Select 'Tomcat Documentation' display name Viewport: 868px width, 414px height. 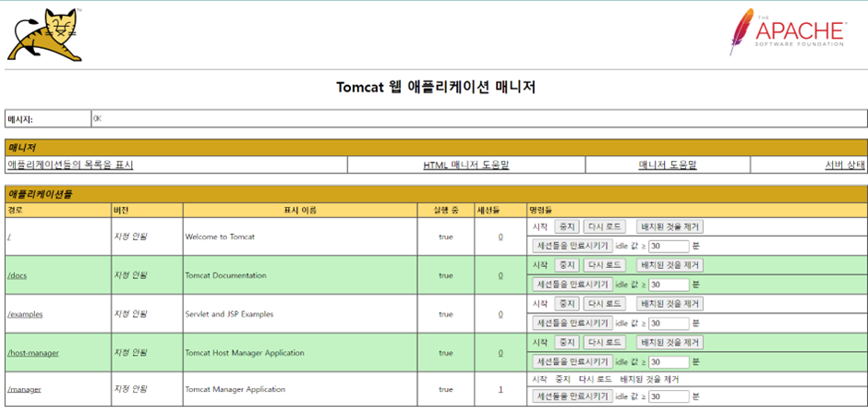point(225,275)
